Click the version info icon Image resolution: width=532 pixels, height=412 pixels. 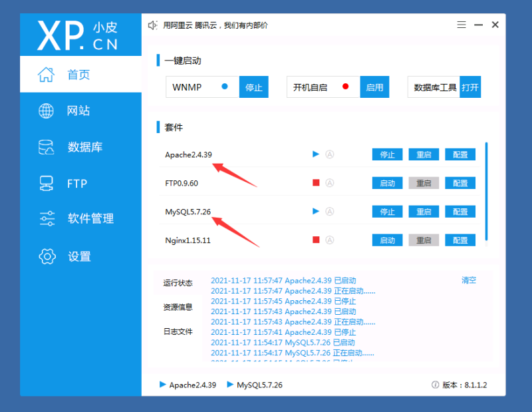(x=435, y=385)
